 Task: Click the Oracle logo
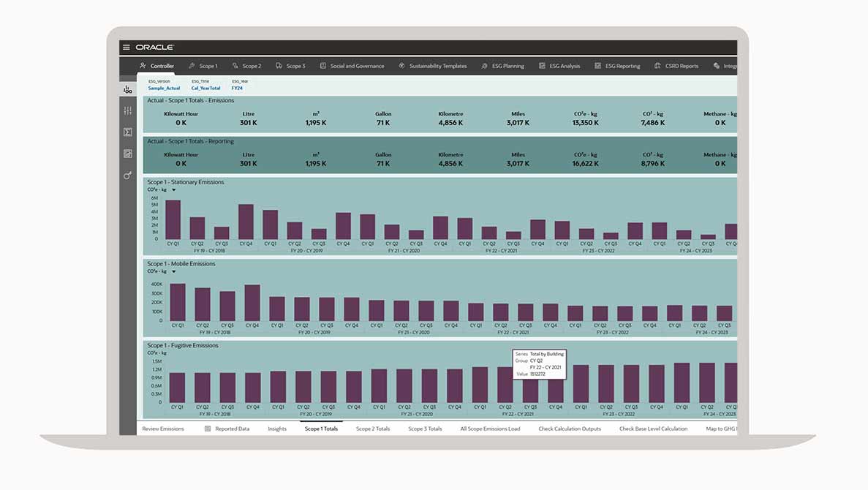click(154, 48)
